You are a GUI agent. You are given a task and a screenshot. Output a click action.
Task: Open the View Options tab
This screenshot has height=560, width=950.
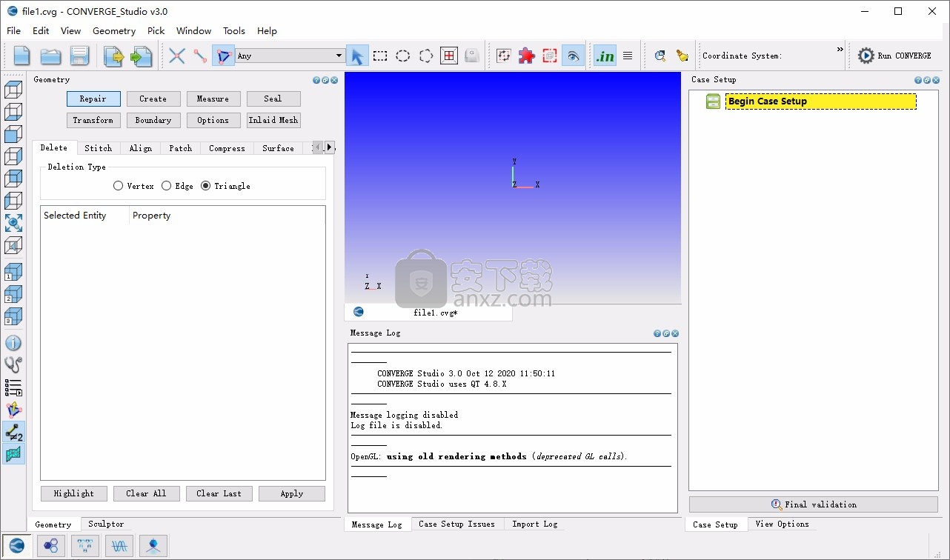782,524
